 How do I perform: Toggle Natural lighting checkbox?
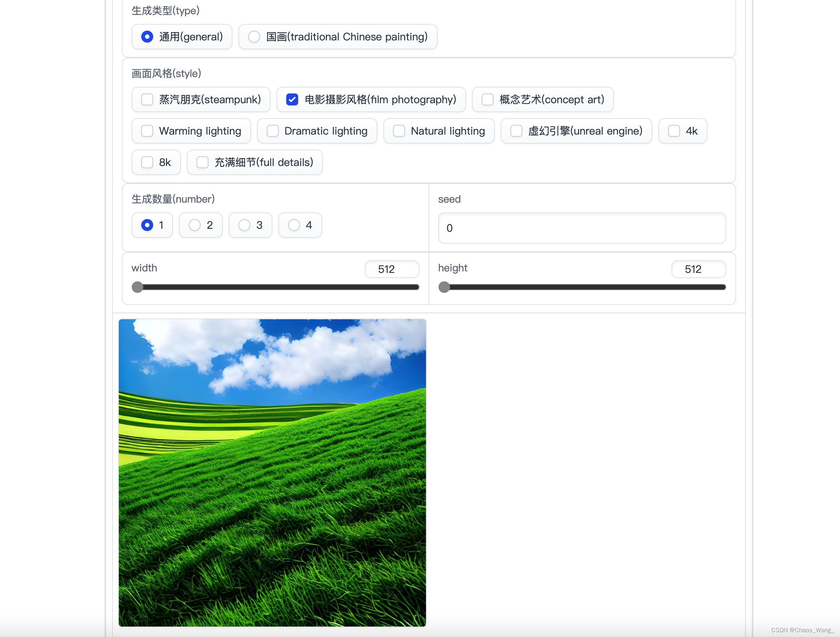coord(399,130)
